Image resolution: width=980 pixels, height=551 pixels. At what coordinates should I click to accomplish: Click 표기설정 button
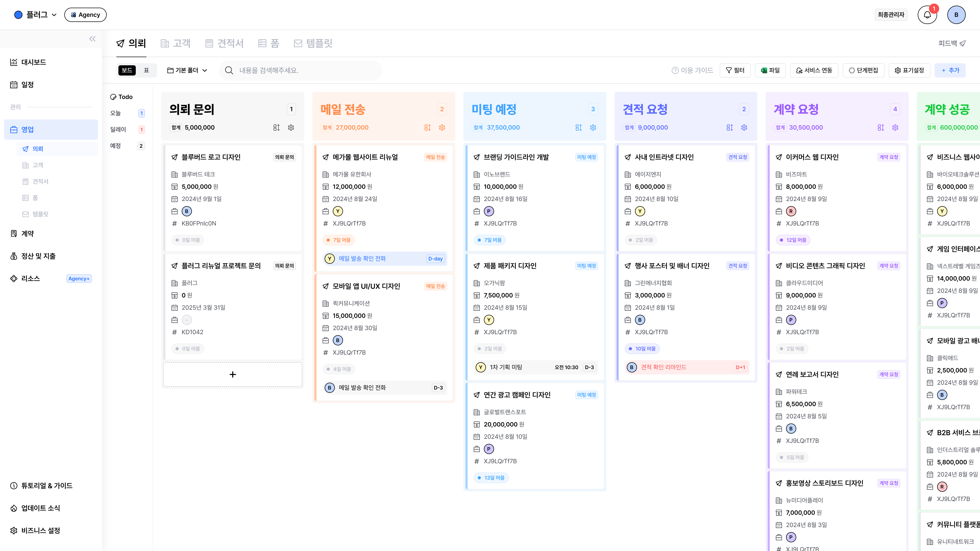click(909, 70)
